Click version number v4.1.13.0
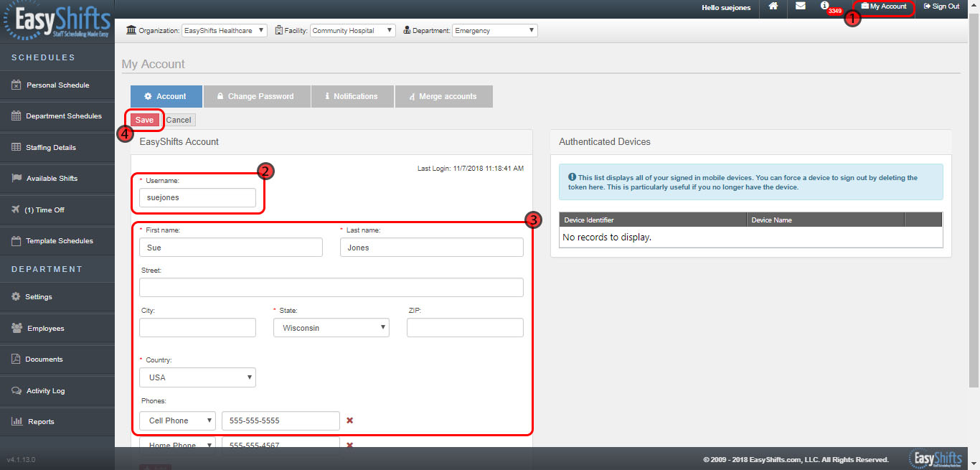Screen dimensions: 980x470 (22, 460)
